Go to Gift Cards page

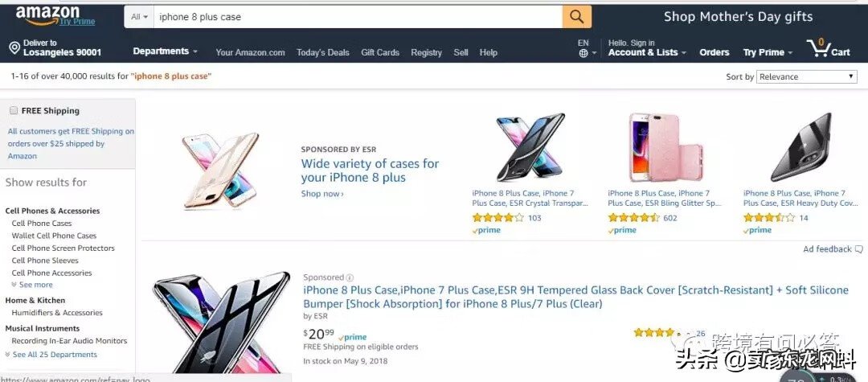click(x=380, y=52)
